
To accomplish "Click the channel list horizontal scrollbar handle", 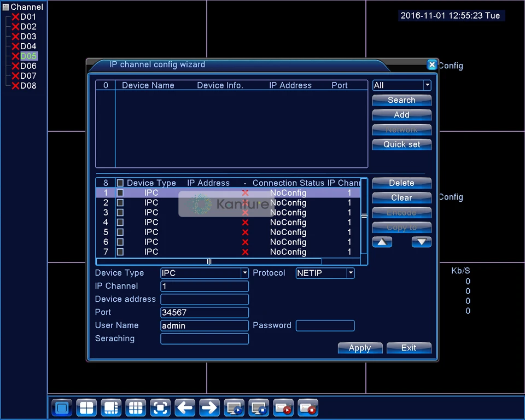I will tap(209, 261).
